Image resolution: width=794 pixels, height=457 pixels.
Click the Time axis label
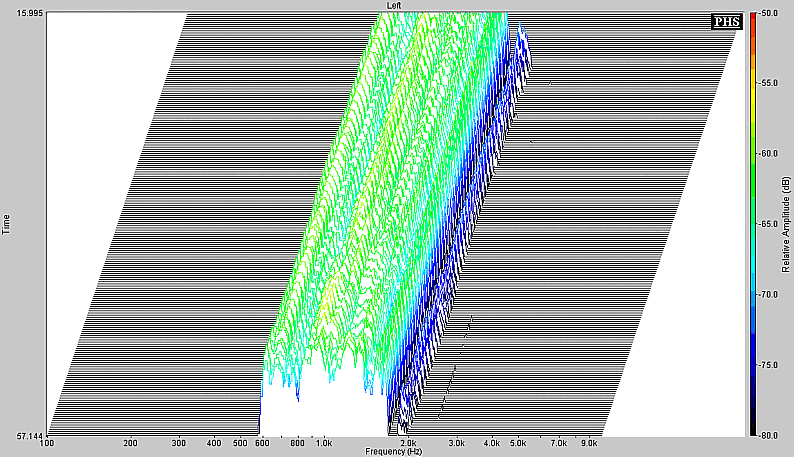tap(7, 224)
